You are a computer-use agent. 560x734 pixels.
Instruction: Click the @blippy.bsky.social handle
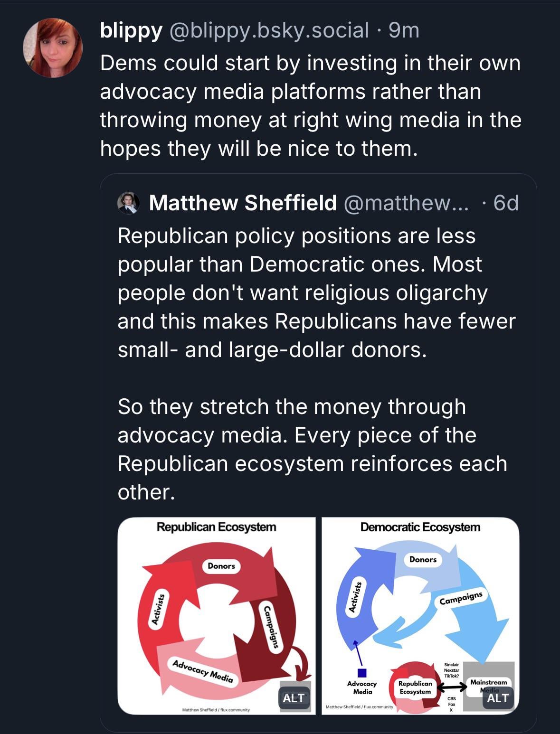tap(269, 30)
